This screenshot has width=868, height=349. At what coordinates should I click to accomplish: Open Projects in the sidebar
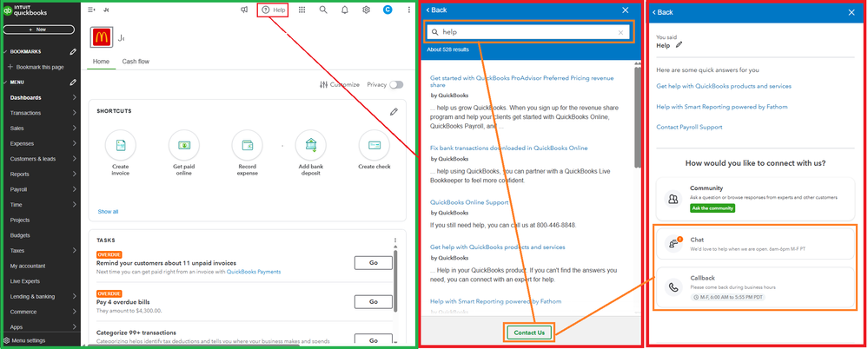(20, 221)
